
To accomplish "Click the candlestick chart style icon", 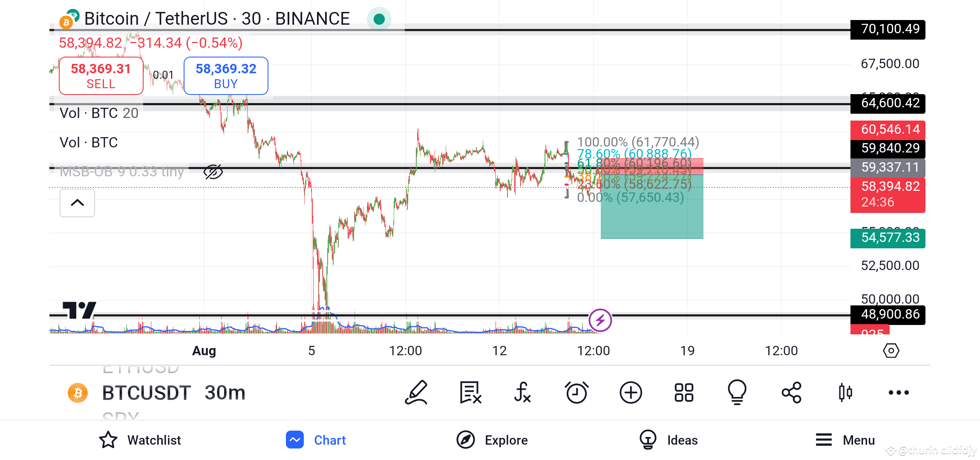I will (845, 392).
